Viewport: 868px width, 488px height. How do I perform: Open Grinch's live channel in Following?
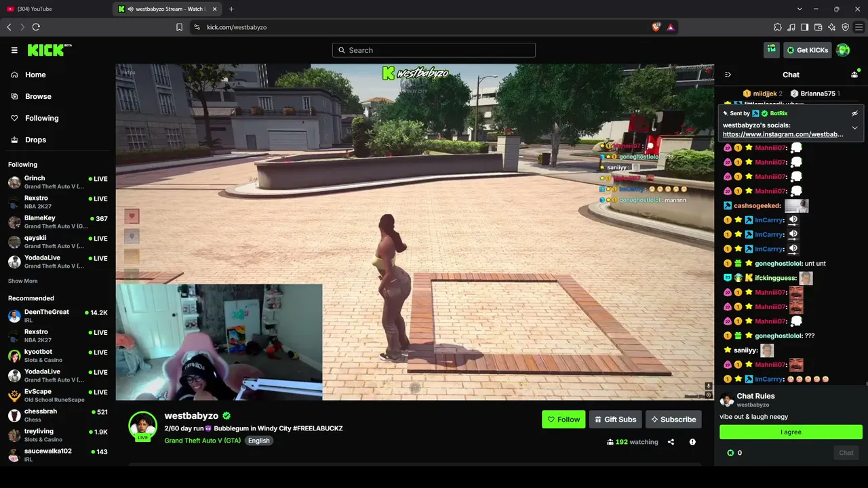(58, 182)
